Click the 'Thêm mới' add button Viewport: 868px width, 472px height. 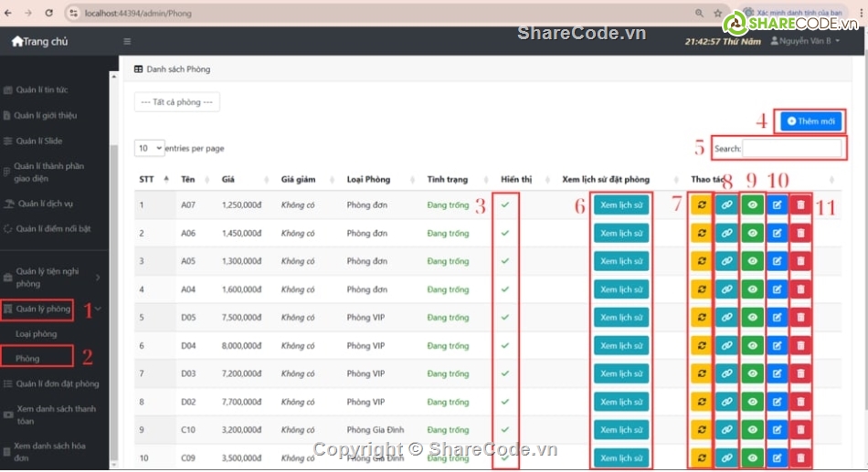(811, 121)
